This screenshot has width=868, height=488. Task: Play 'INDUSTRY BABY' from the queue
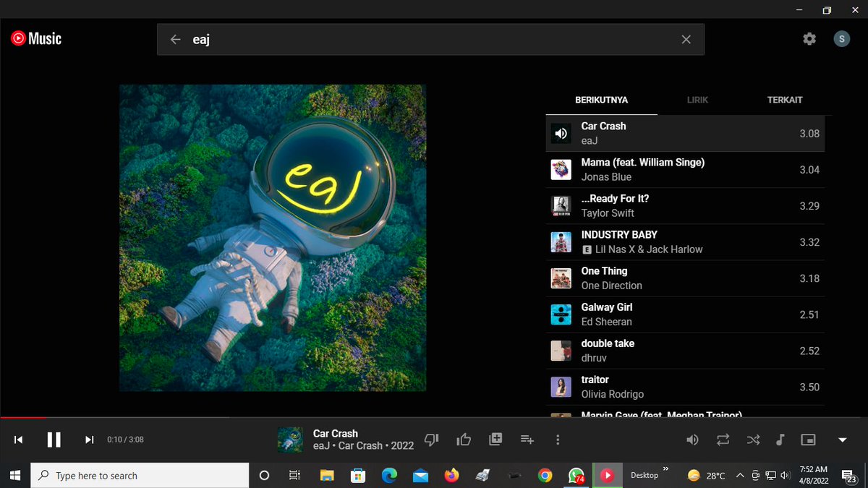point(685,242)
